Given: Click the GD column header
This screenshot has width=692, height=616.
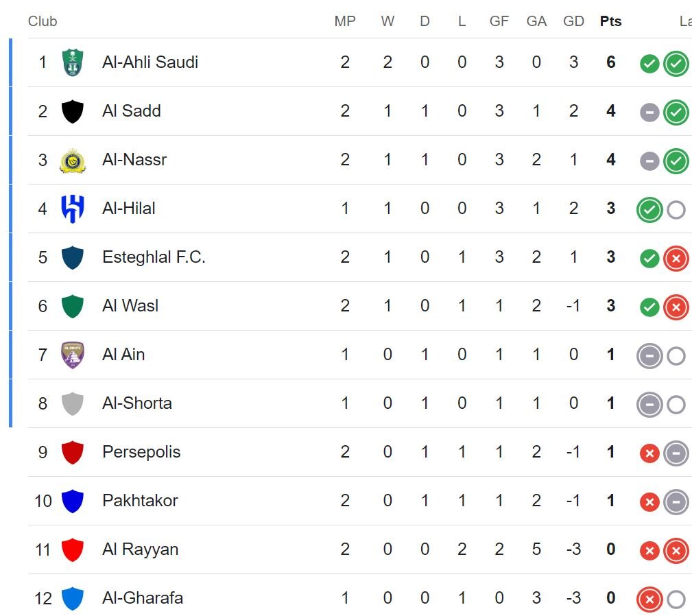Looking at the screenshot, I should (573, 21).
